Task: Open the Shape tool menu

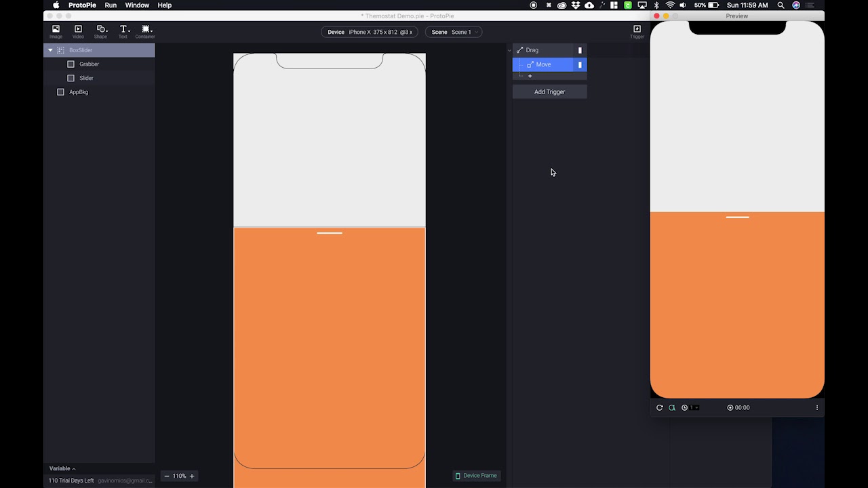Action: [x=101, y=31]
